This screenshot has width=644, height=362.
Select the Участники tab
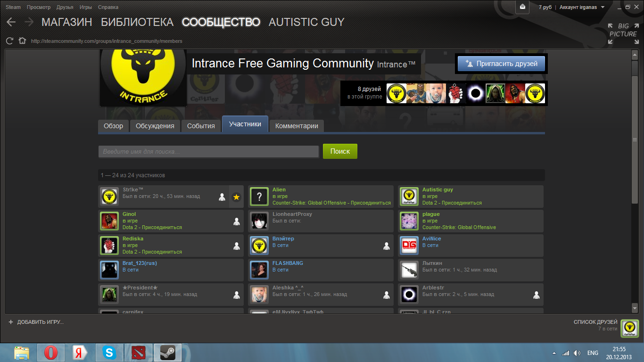245,124
